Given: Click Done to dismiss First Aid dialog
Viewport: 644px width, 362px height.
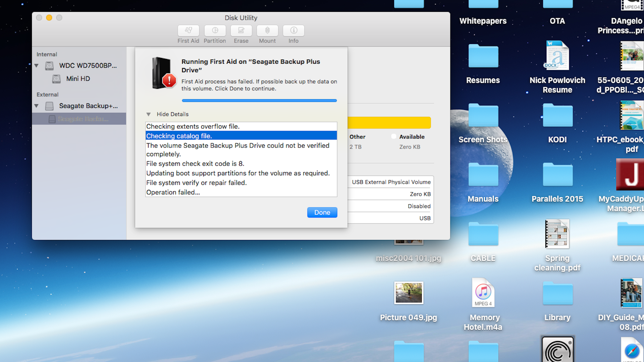Looking at the screenshot, I should [322, 213].
